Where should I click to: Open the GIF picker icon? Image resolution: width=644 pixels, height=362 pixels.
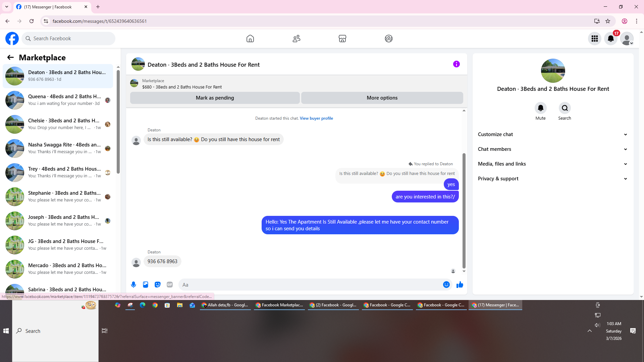coord(170,285)
